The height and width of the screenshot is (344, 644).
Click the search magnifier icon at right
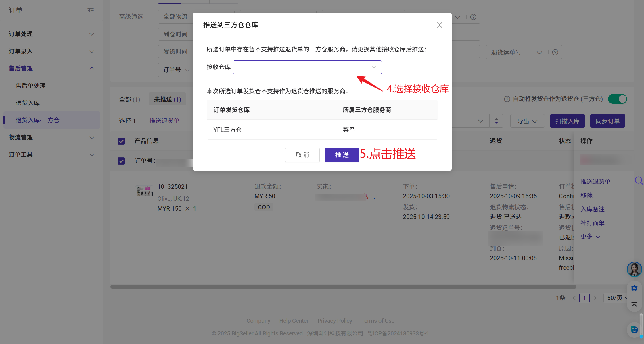[639, 181]
